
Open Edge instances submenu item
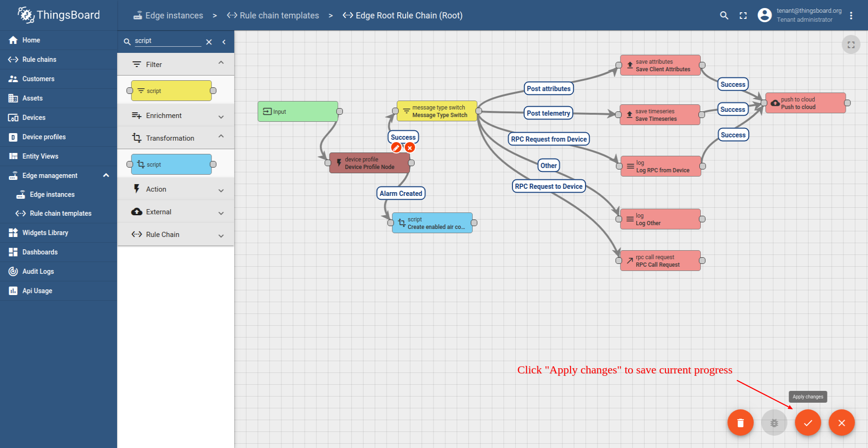(x=59, y=194)
